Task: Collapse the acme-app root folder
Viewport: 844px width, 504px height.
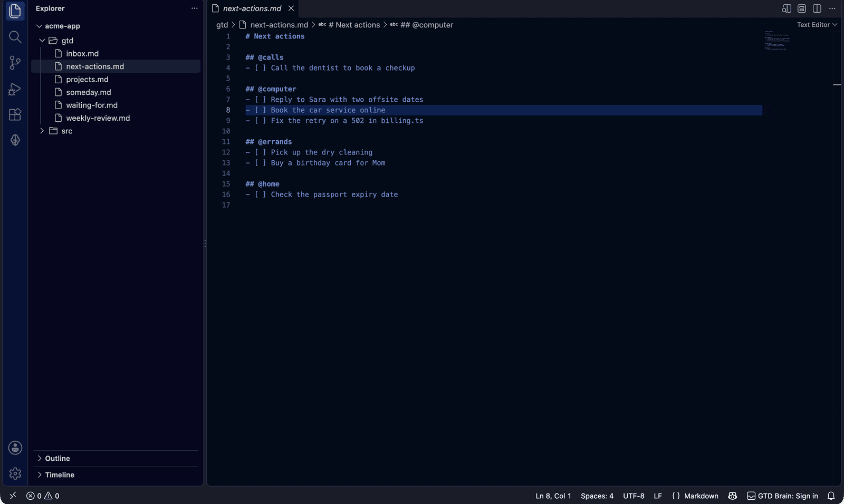Action: [x=39, y=26]
